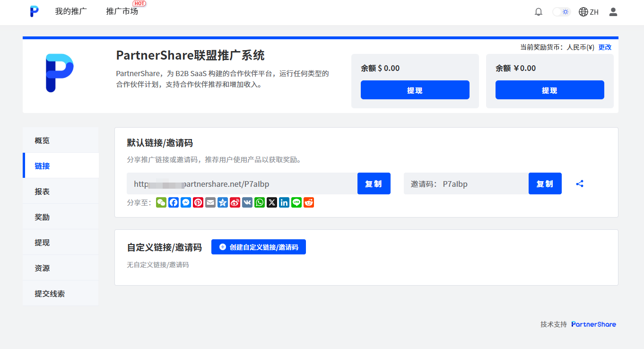Viewport: 644px width, 349px height.
Task: Open the PartnerShare footer link
Action: 593,324
